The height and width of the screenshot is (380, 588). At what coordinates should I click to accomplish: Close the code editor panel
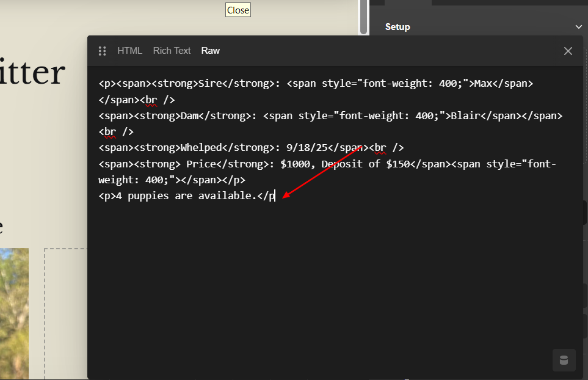tap(568, 51)
